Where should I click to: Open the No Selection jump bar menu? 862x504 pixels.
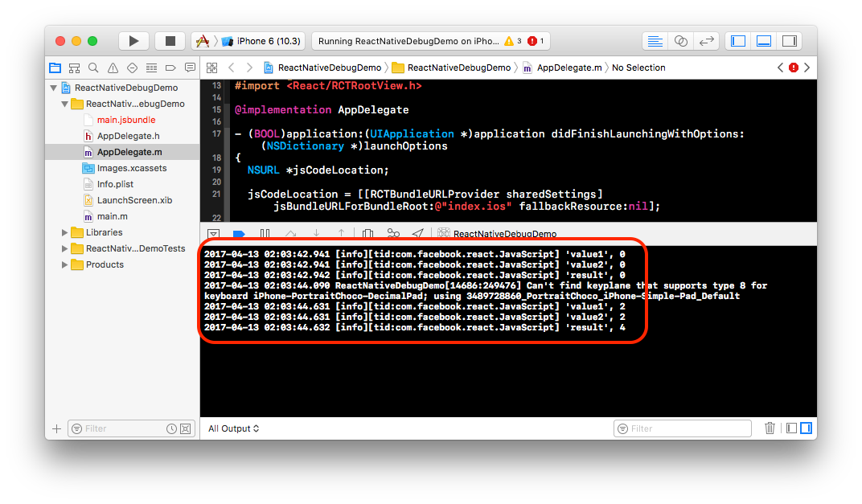tap(638, 68)
